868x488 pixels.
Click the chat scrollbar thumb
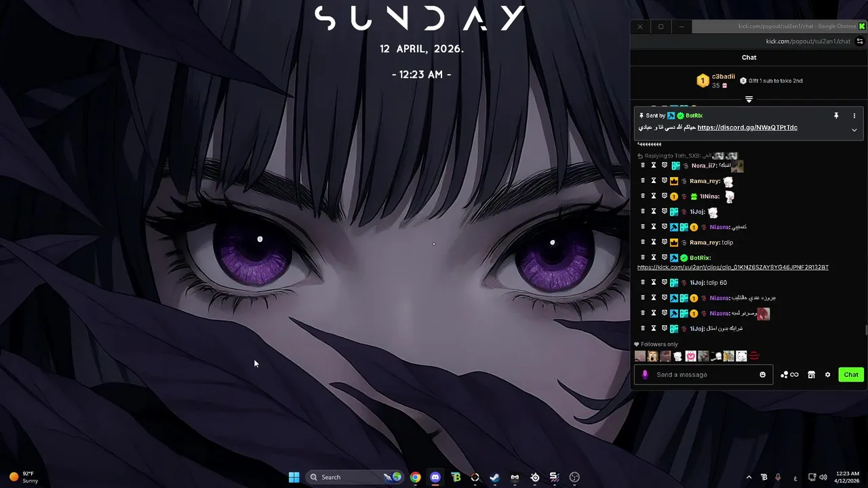[x=866, y=330]
